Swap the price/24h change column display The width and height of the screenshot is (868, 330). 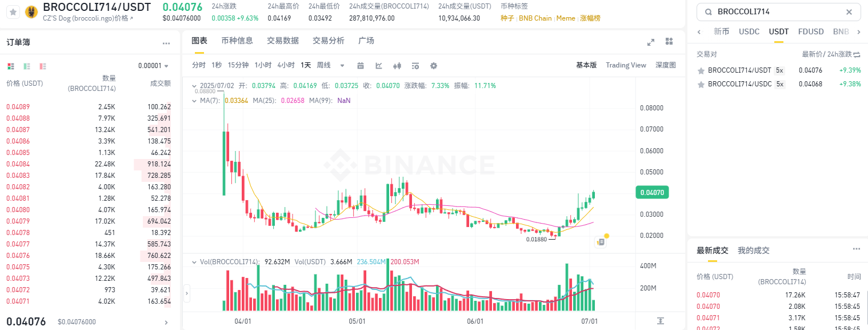point(857,54)
